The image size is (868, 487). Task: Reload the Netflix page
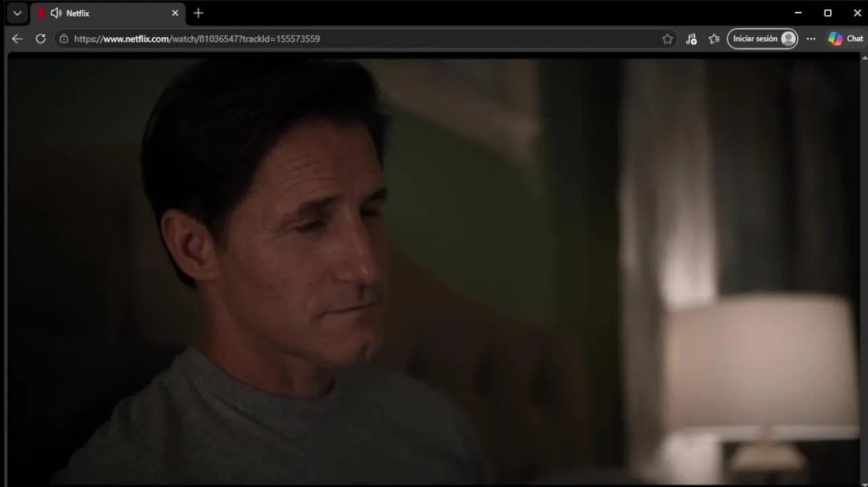41,39
